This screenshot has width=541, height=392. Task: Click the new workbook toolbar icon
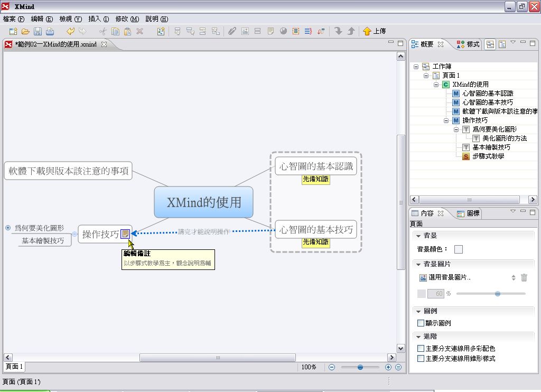[x=13, y=31]
